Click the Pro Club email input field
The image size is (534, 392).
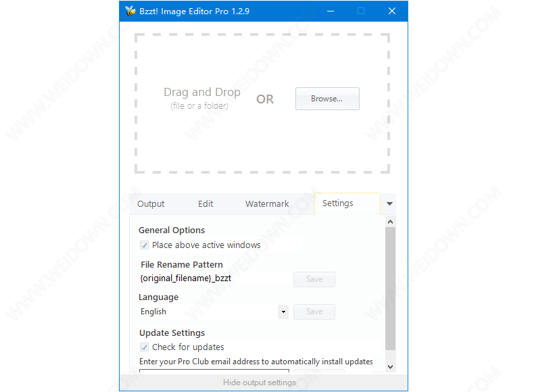(214, 370)
